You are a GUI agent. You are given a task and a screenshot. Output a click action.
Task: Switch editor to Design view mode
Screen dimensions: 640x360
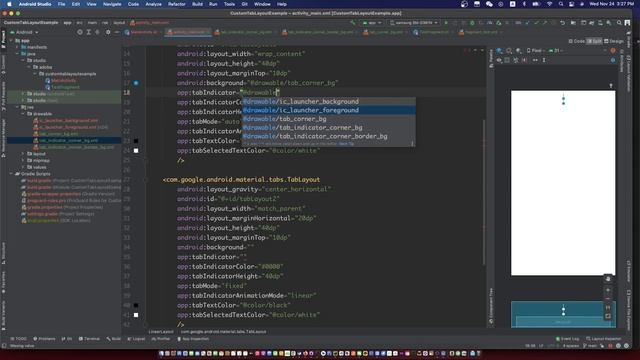coord(614,41)
